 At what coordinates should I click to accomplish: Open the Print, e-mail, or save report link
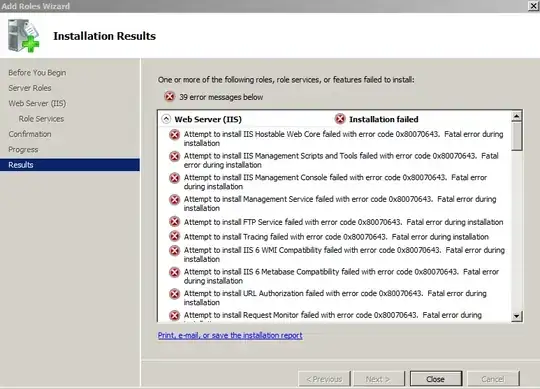coord(230,335)
